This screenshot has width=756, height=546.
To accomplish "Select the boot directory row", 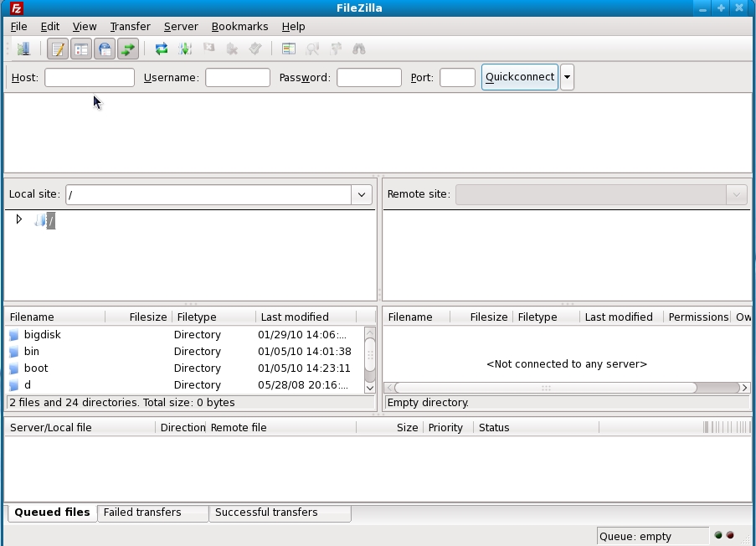I will [185, 368].
